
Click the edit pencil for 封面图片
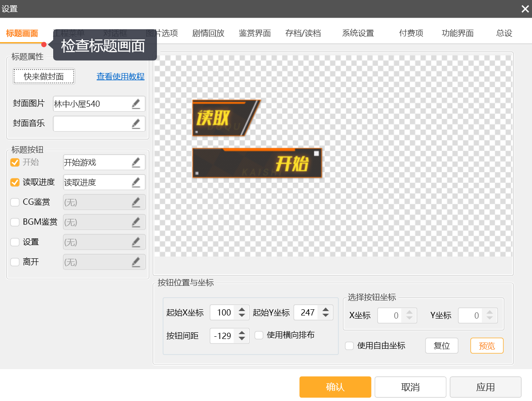136,104
